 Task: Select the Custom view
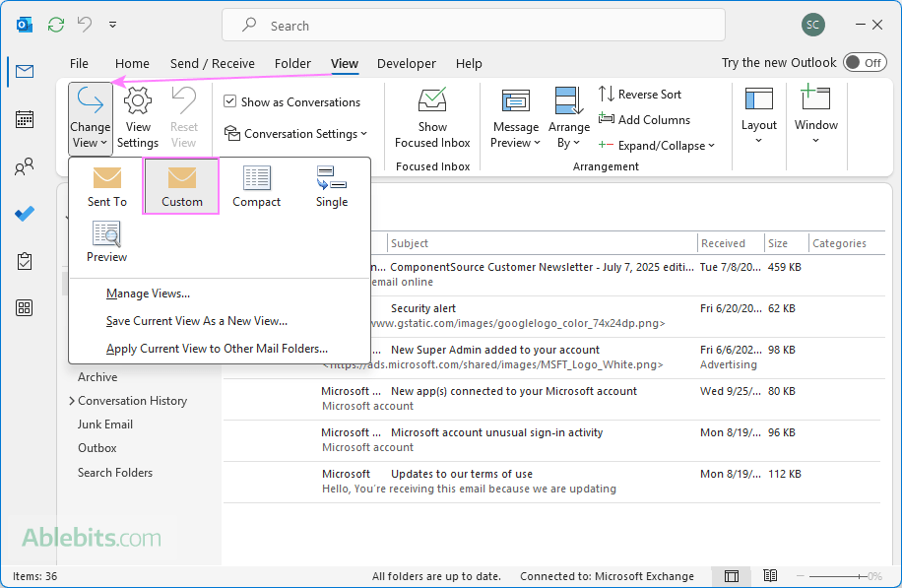[x=181, y=186]
